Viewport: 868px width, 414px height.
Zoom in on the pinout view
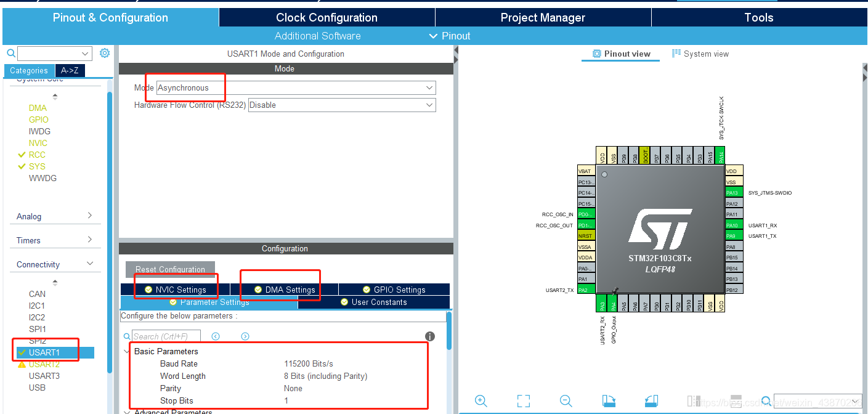pos(481,401)
